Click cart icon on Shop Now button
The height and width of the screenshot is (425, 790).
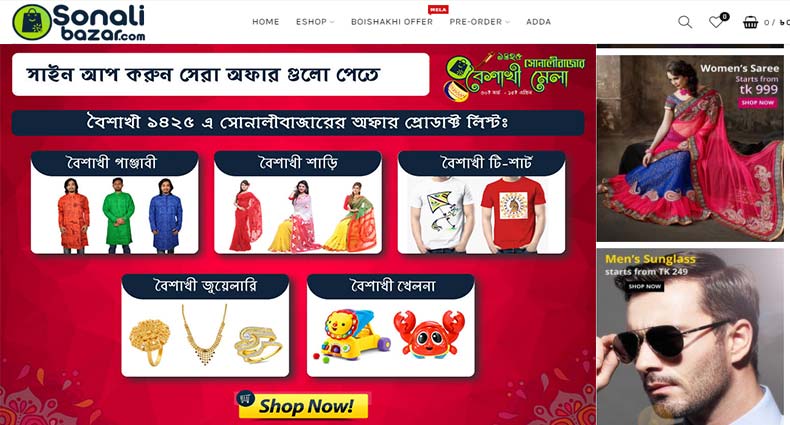click(245, 398)
